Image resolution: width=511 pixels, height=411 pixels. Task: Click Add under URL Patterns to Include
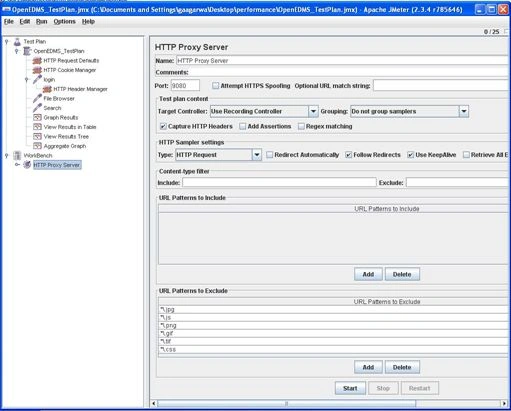[368, 274]
